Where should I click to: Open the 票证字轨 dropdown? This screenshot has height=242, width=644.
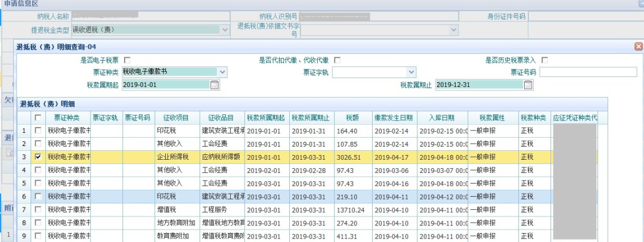click(412, 72)
